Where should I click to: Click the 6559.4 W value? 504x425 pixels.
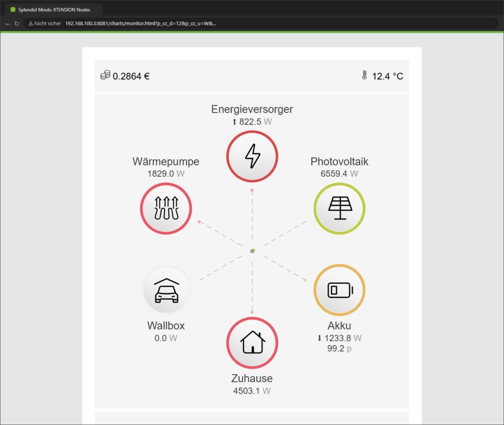pos(340,174)
